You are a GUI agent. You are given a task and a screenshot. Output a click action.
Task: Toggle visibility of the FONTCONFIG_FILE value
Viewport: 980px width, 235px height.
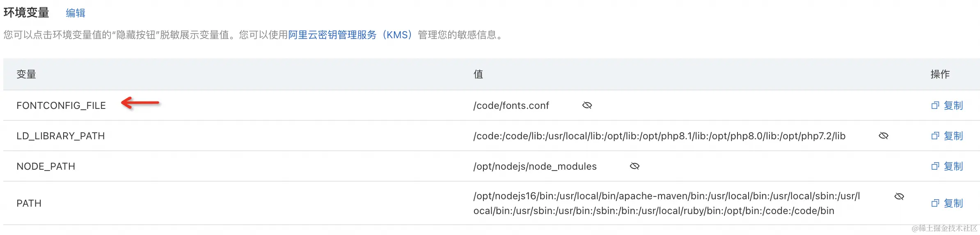pos(587,106)
